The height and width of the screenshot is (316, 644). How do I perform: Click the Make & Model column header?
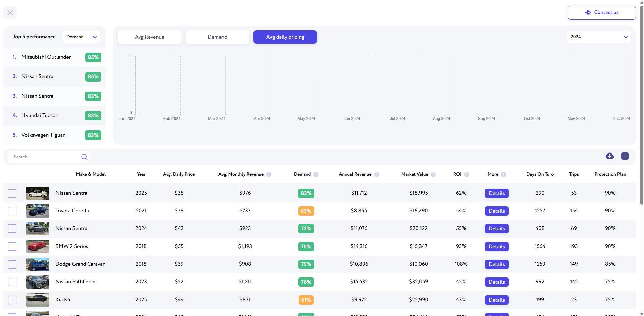[x=91, y=174]
